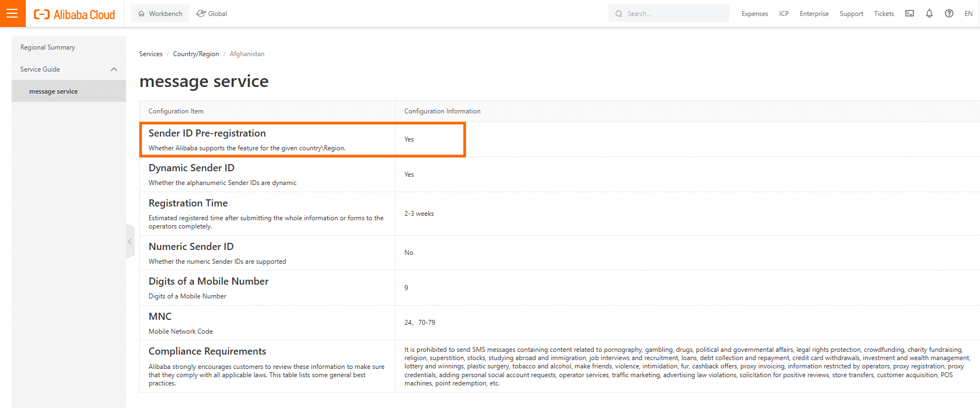This screenshot has height=408, width=980.
Task: Select the Dynamic Sender ID row title
Action: (191, 168)
